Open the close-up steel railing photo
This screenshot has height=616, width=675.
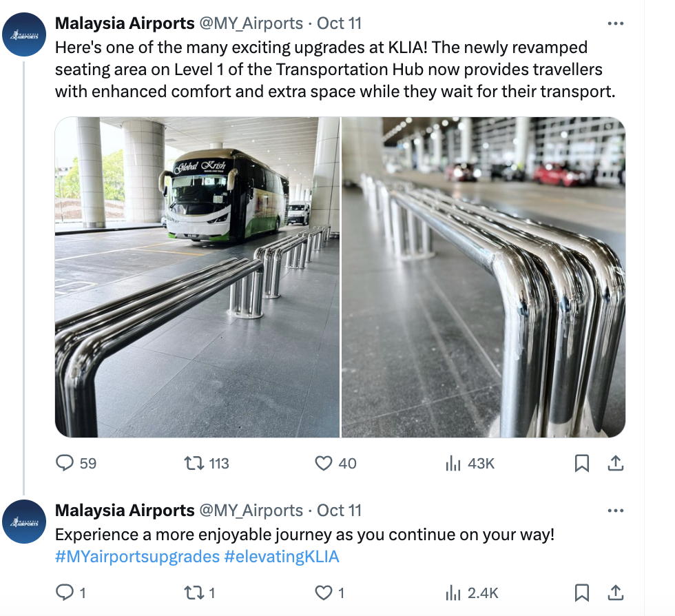click(x=484, y=277)
